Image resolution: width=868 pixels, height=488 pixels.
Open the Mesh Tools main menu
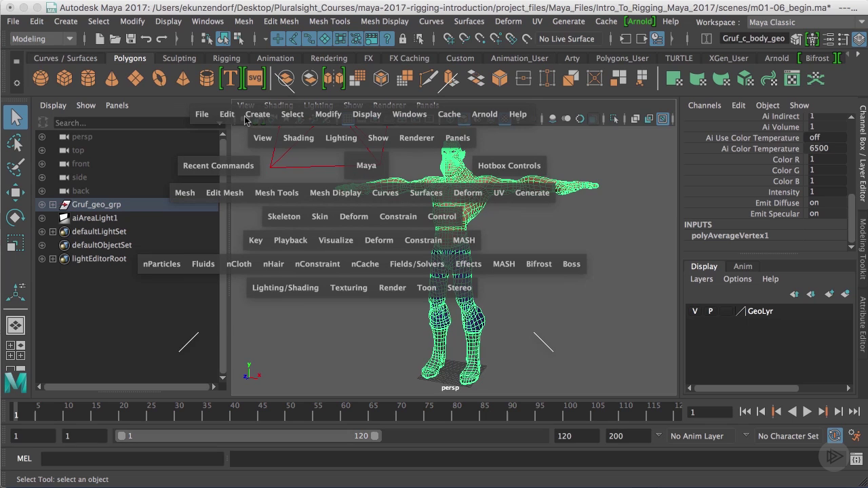pos(330,21)
